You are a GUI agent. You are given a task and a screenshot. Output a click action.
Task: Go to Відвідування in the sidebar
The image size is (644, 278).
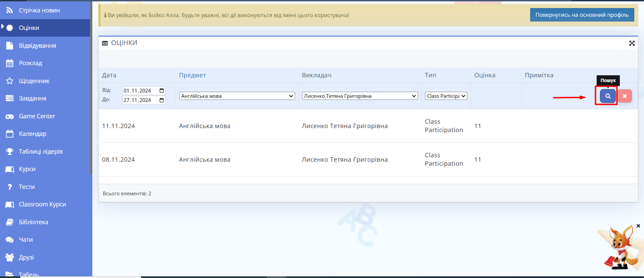click(37, 46)
